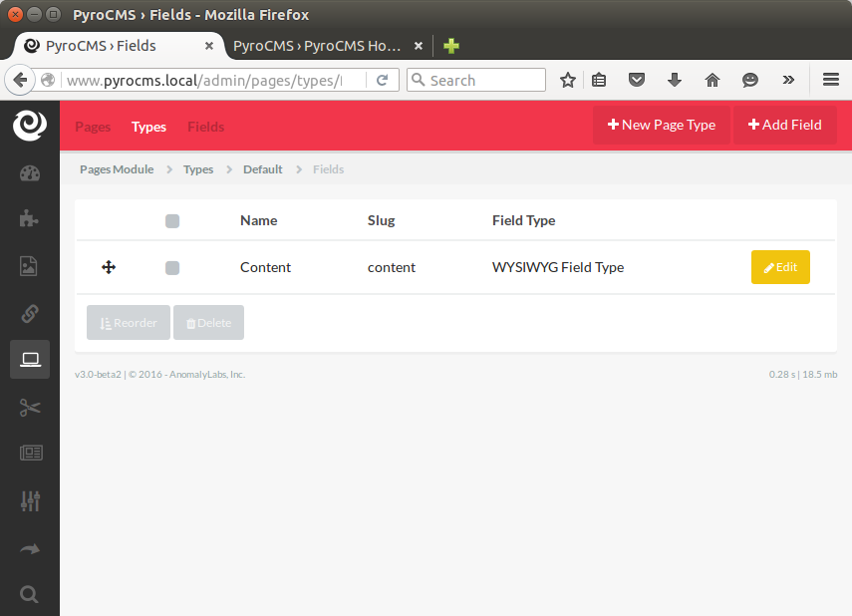This screenshot has width=852, height=616.
Task: Grab the move handle for Content row
Action: [109, 267]
